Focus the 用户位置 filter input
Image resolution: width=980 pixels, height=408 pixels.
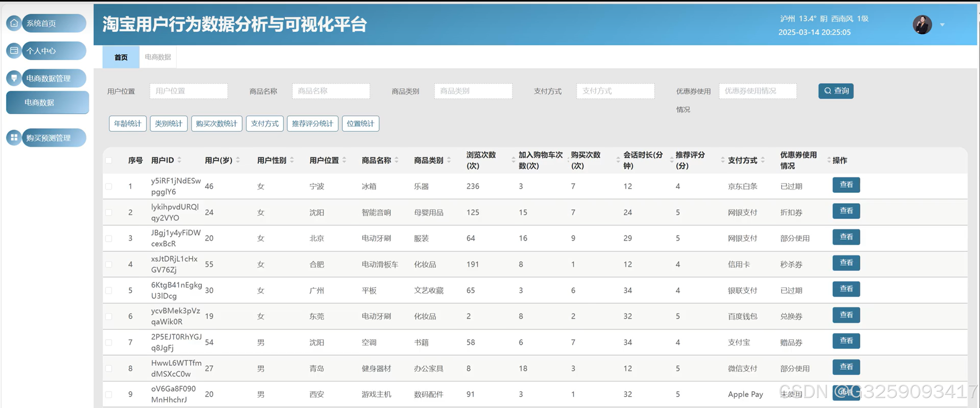[189, 91]
